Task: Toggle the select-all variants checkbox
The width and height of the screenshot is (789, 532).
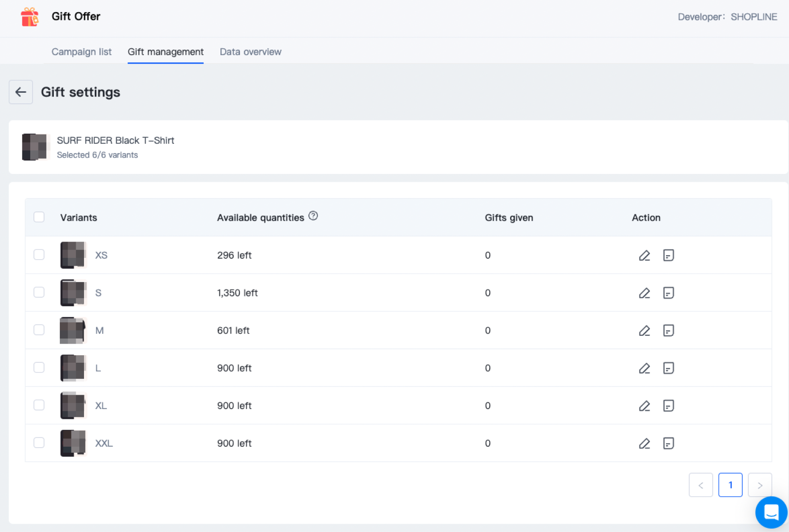Action: coord(39,217)
